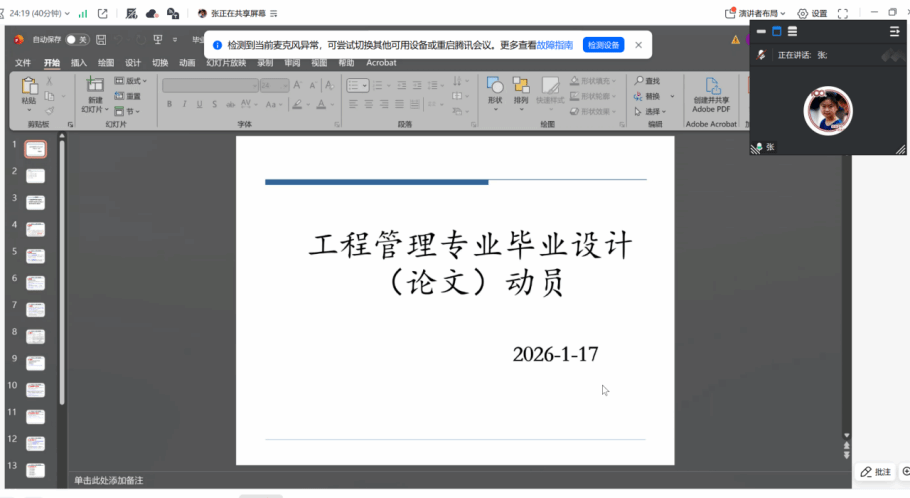Click Create and Share Adobe PDF icon
The height and width of the screenshot is (498, 910).
click(711, 87)
